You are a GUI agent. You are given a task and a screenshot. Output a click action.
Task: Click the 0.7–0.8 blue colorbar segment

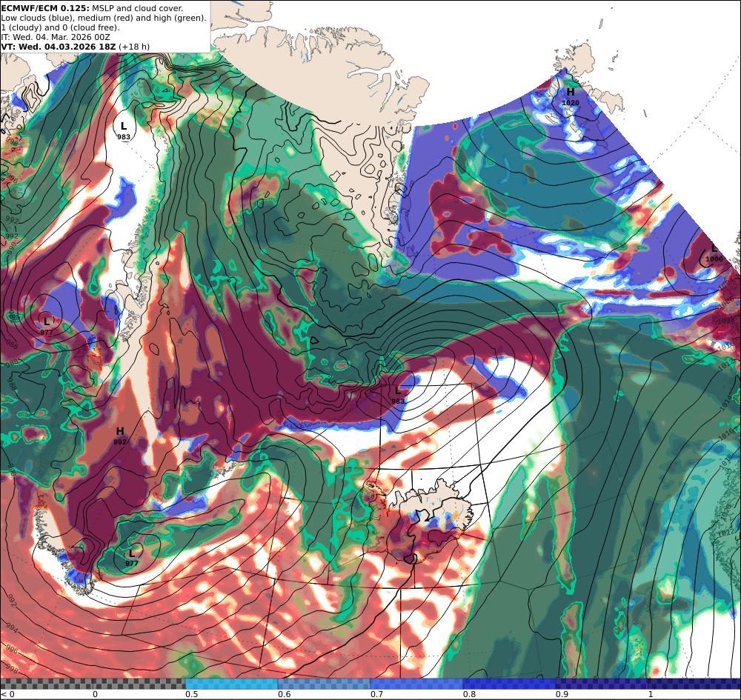(416, 684)
